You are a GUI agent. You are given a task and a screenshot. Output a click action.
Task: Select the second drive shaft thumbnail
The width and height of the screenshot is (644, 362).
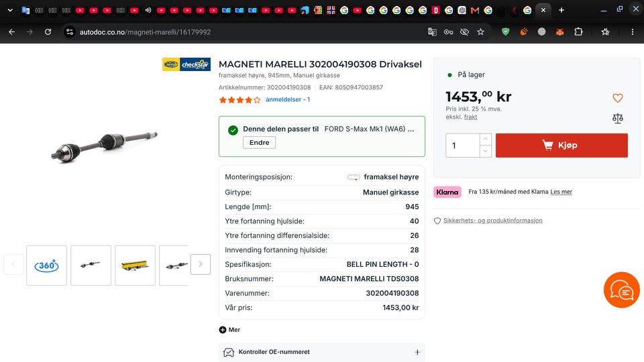pyautogui.click(x=91, y=265)
